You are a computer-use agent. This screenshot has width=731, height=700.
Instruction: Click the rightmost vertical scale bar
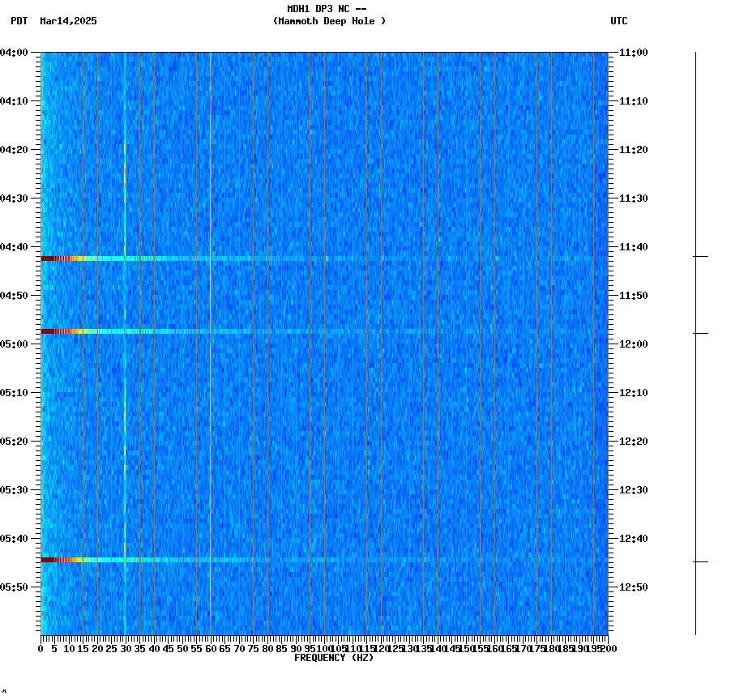pos(695,340)
